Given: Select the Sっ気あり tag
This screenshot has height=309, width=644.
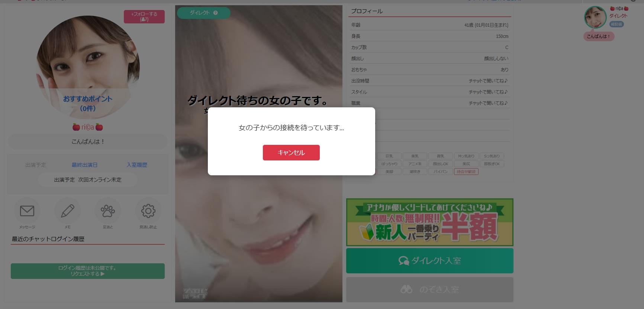Looking at the screenshot, I should 492,156.
